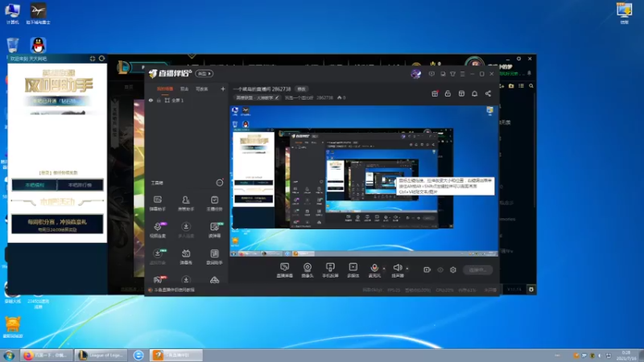Open the 读弹幕 tool

click(214, 230)
